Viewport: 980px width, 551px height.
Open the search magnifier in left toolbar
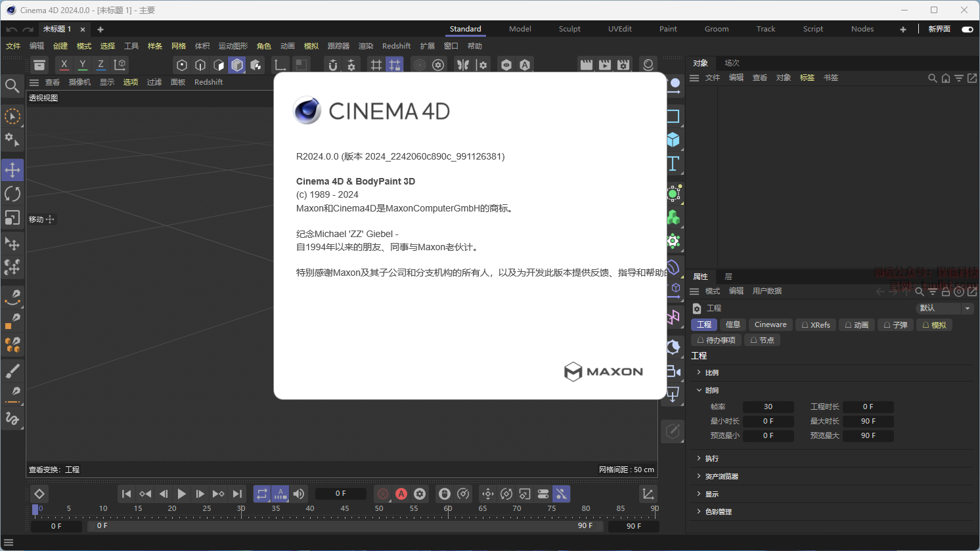pyautogui.click(x=12, y=85)
